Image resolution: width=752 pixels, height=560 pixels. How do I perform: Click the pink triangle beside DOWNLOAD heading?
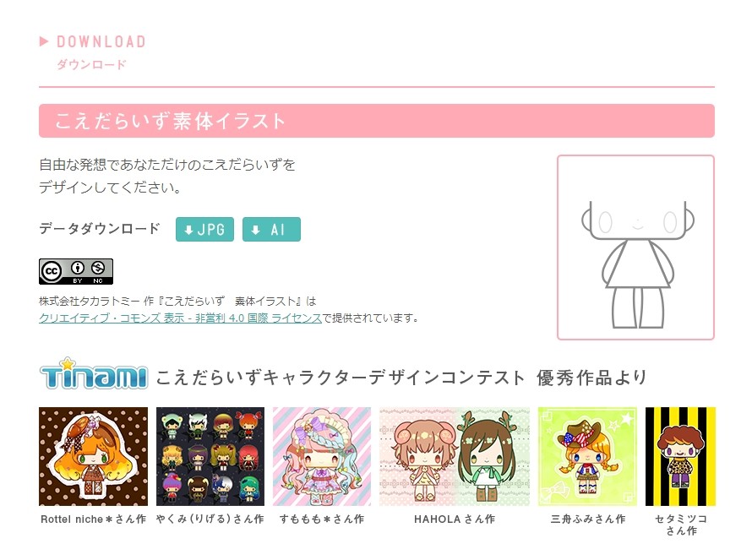pos(44,41)
